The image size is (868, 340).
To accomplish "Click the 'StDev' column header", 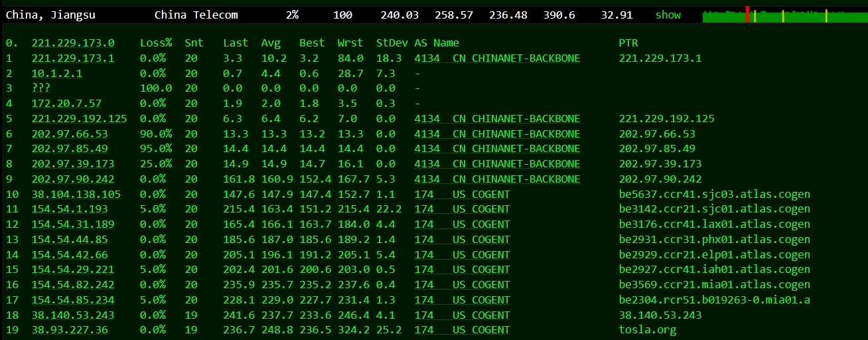I will click(392, 43).
